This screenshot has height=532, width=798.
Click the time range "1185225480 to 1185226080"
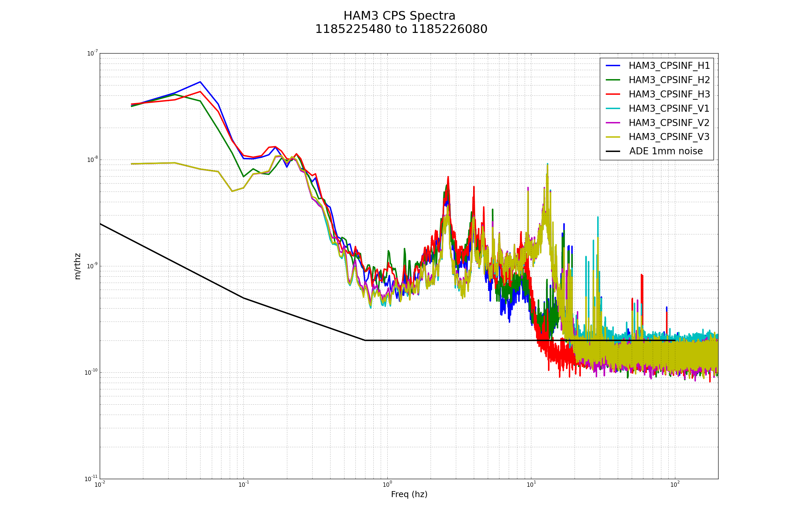click(x=401, y=29)
